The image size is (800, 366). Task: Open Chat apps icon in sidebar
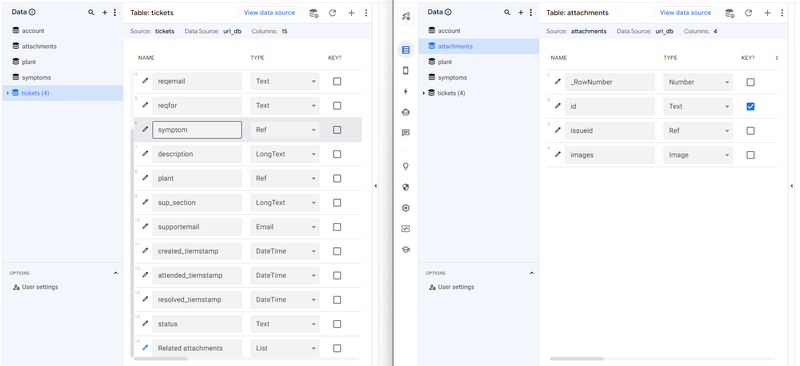click(406, 133)
